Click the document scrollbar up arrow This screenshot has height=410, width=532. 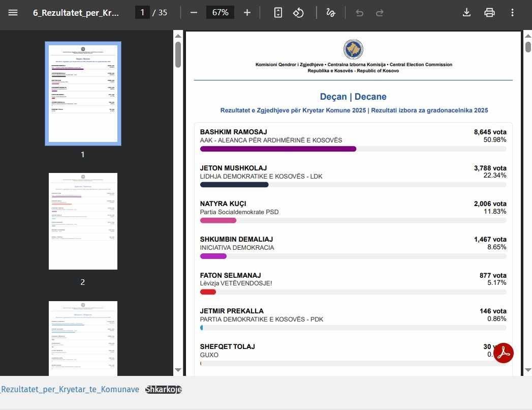[x=527, y=35]
